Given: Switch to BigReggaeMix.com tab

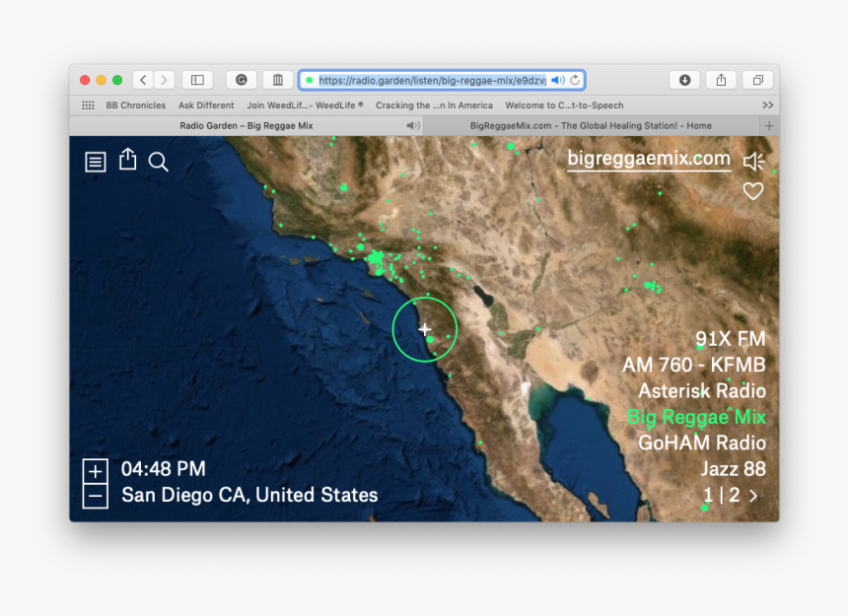Looking at the screenshot, I should [591, 126].
